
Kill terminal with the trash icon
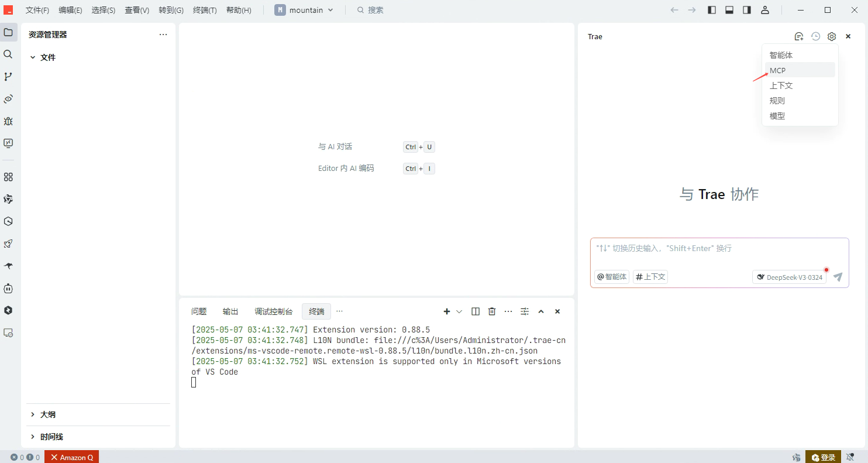492,311
